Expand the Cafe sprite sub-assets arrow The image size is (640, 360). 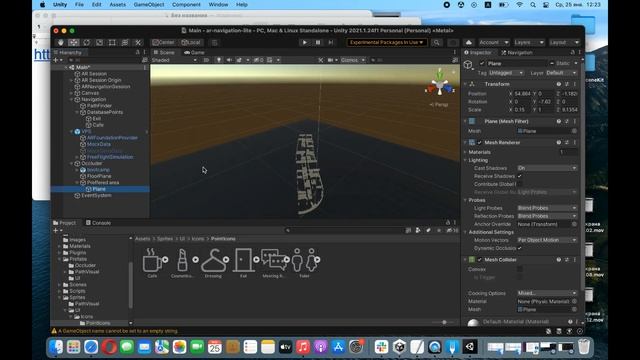click(165, 260)
